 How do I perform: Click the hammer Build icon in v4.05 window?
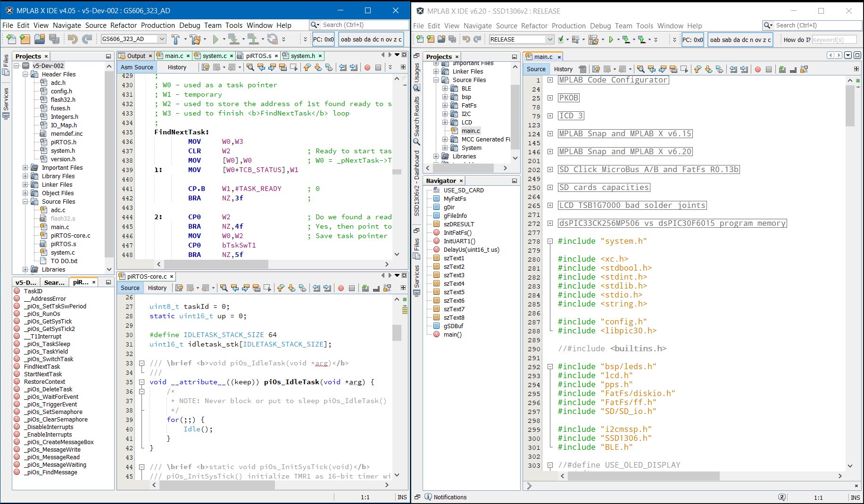175,39
